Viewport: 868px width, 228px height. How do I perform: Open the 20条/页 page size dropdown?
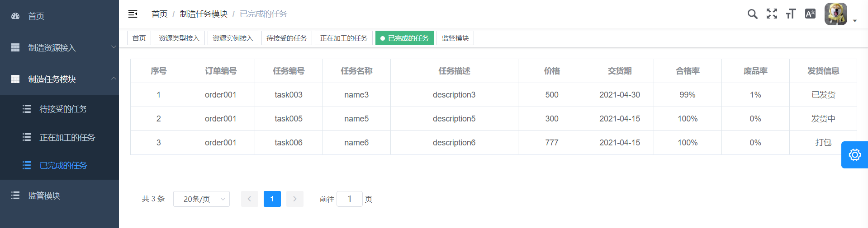coord(201,199)
